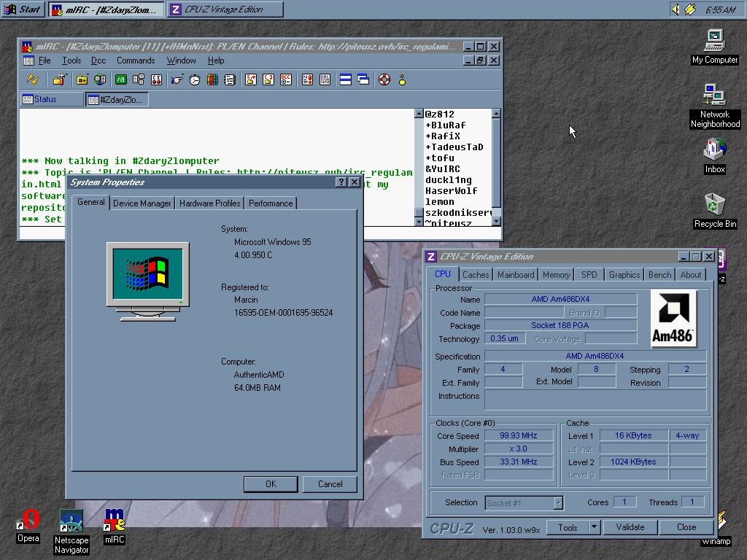The height and width of the screenshot is (560, 747).
Task: Click OK in System Properties dialog
Action: 271,484
